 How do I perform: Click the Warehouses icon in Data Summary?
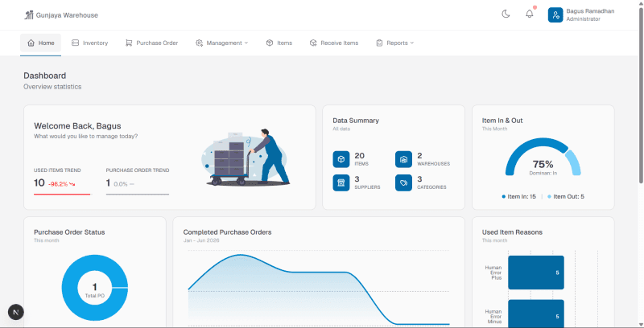[x=404, y=159]
